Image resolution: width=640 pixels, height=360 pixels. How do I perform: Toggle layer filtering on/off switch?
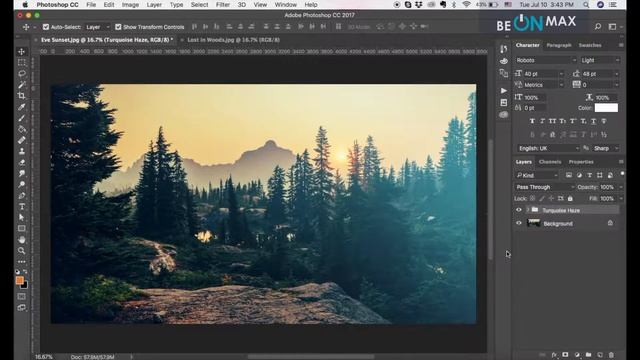tap(622, 174)
